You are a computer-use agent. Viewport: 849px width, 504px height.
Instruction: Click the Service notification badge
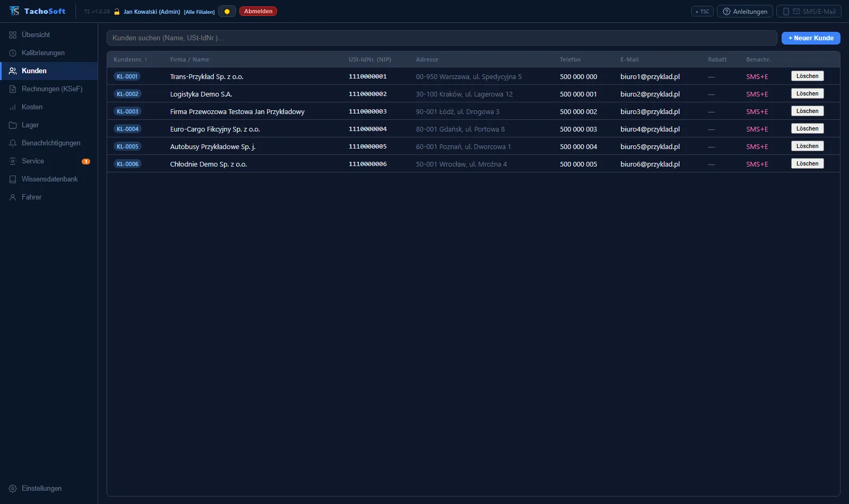86,161
